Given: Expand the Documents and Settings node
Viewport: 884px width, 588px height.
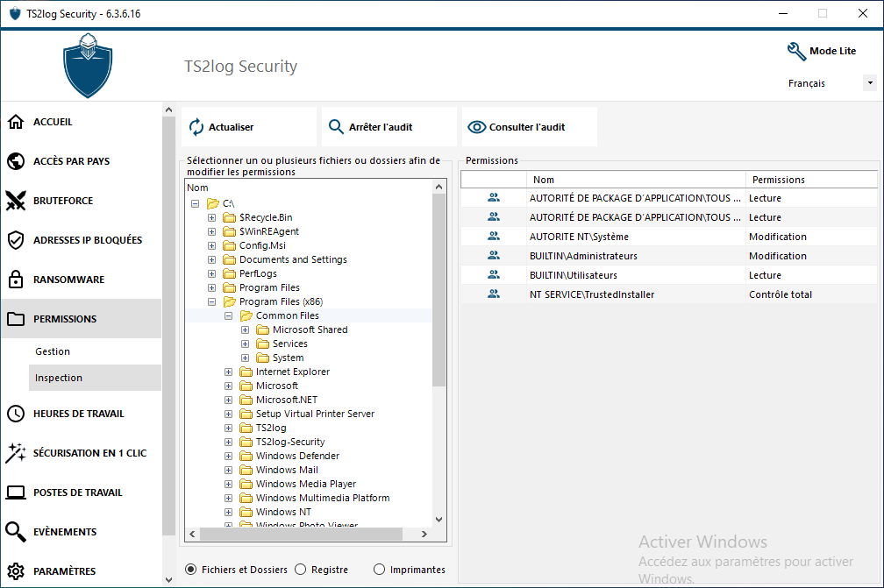Looking at the screenshot, I should (x=211, y=259).
